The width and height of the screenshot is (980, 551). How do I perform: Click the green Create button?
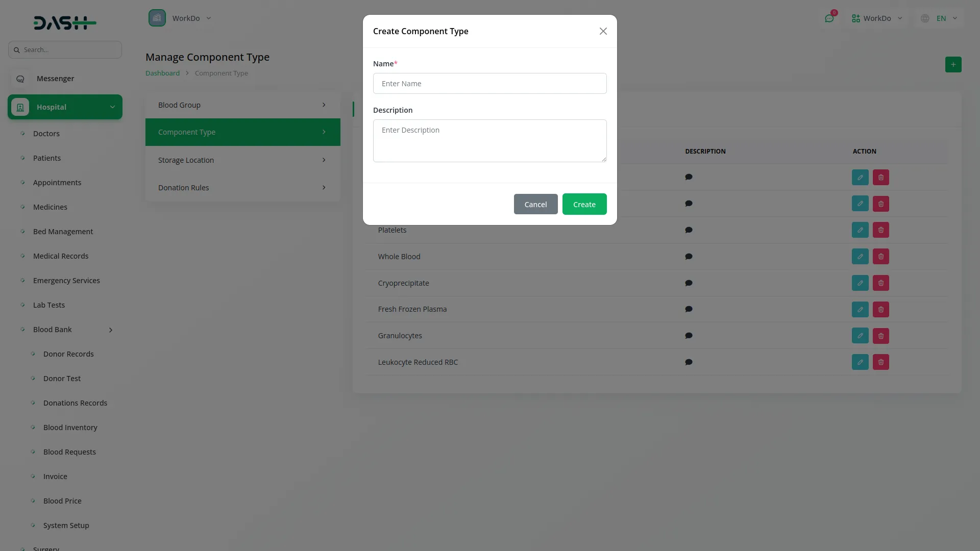584,204
